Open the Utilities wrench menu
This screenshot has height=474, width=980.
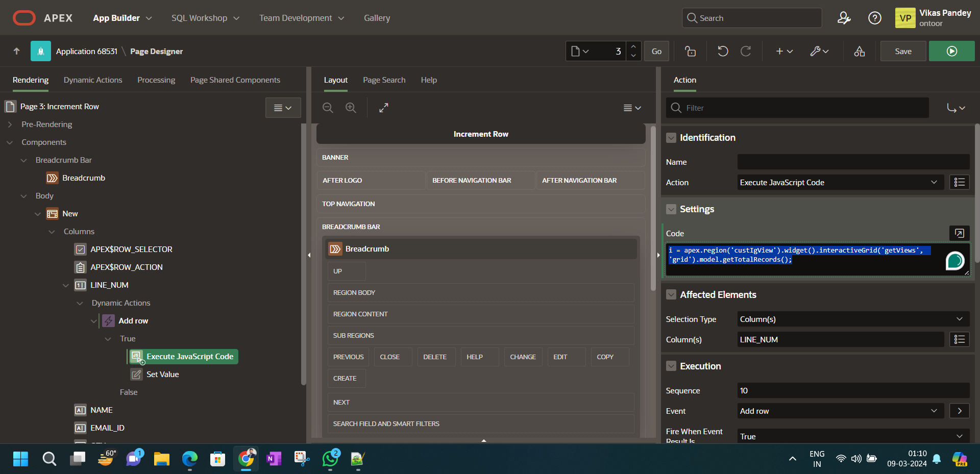819,51
